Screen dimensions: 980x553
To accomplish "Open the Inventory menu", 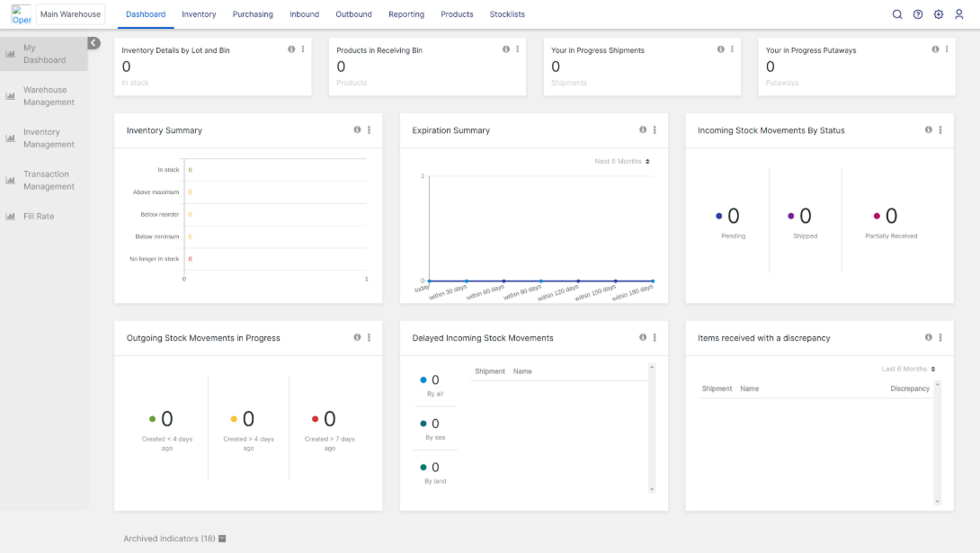I will [199, 14].
